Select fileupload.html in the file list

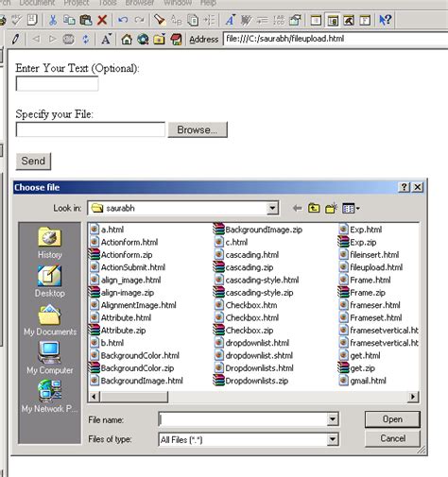[371, 267]
